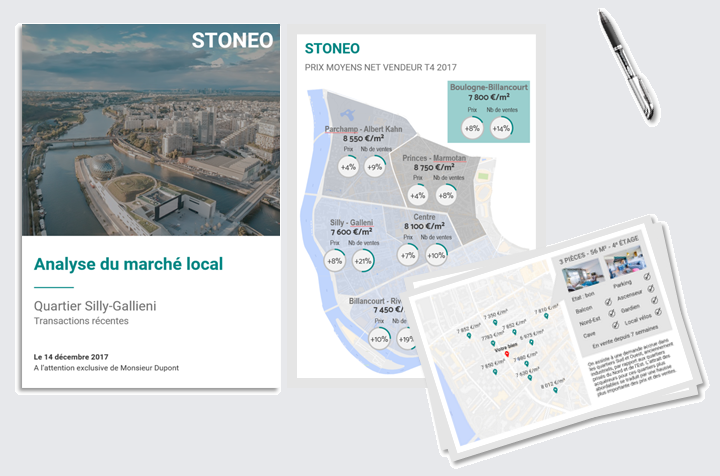The height and width of the screenshot is (476, 720).
Task: Click the Centre +10% sales gauge
Action: coord(436,255)
